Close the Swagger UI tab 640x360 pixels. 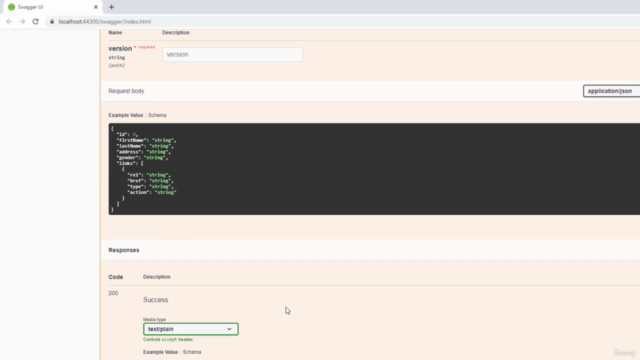[x=96, y=7]
